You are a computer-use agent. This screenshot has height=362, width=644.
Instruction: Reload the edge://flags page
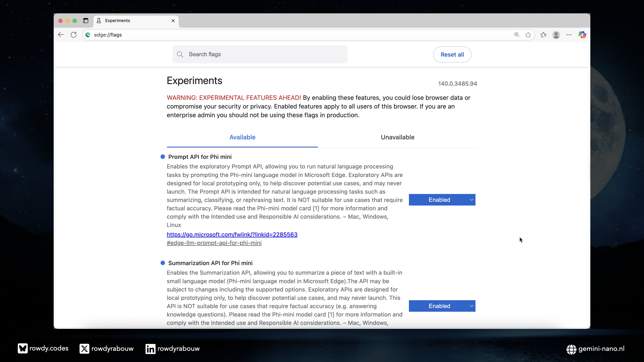[73, 35]
